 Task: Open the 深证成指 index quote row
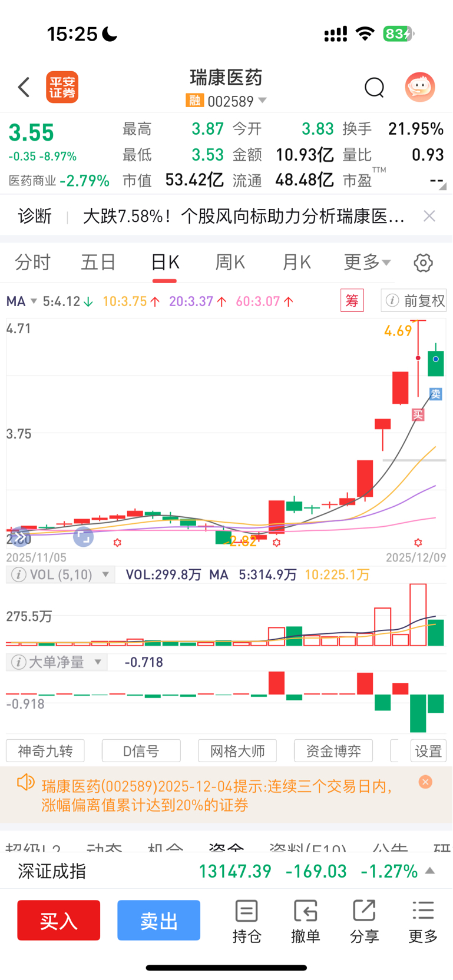coord(226,871)
